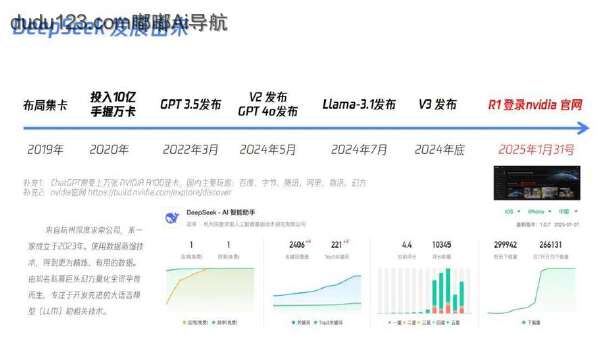The width and height of the screenshot is (600, 360).
Task: Click the 10345 ratings count figure
Action: coord(442,244)
